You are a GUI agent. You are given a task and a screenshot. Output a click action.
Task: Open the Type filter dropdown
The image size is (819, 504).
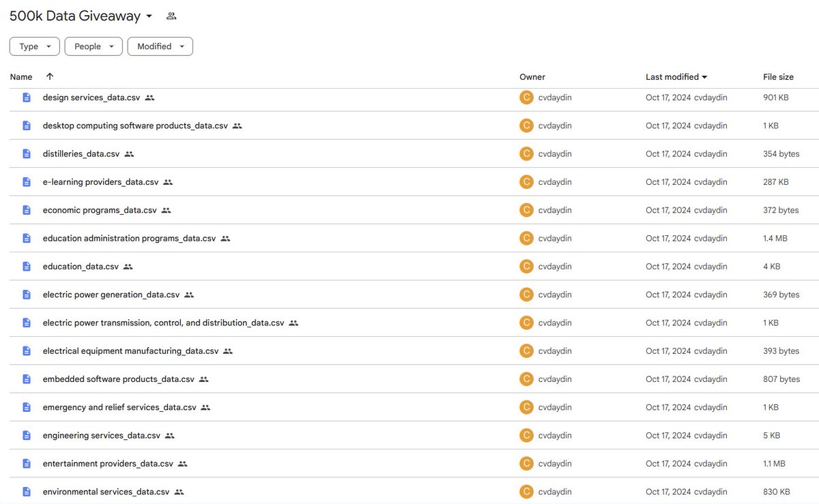click(x=34, y=46)
